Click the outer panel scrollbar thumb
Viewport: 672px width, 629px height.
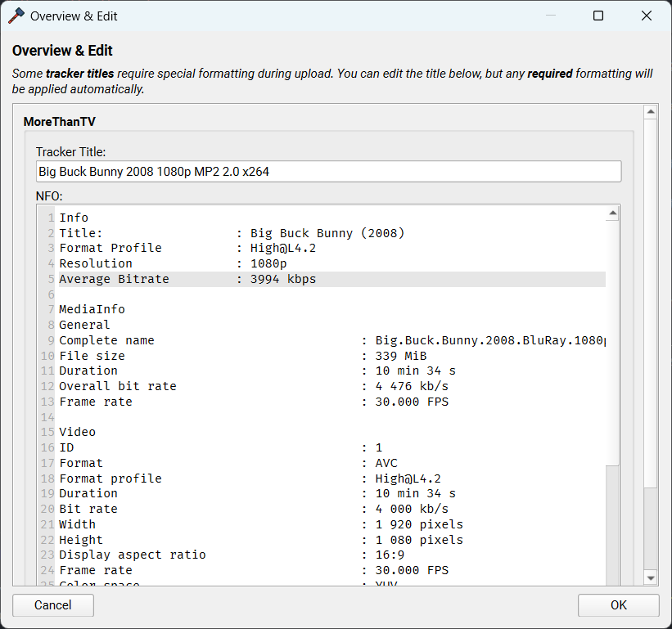coord(651,303)
